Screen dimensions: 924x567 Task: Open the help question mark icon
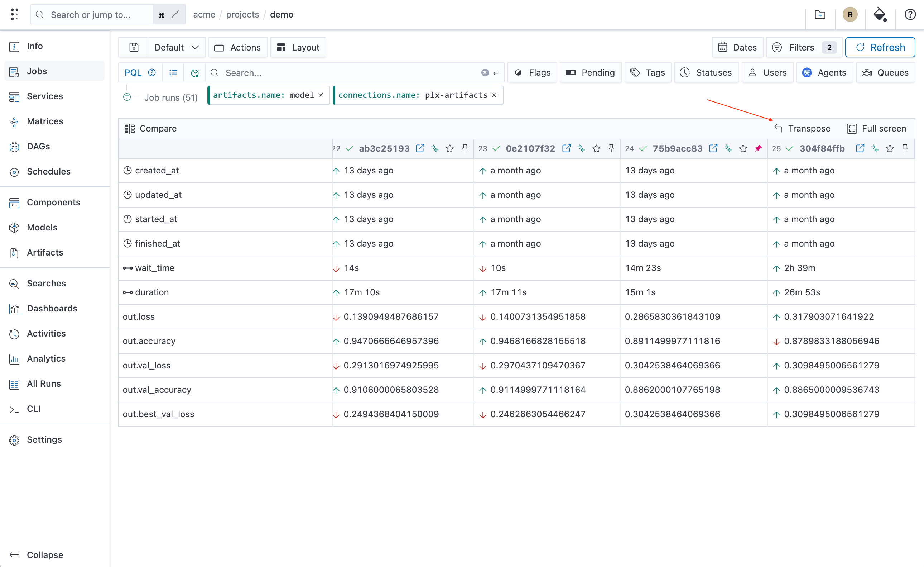click(x=910, y=15)
